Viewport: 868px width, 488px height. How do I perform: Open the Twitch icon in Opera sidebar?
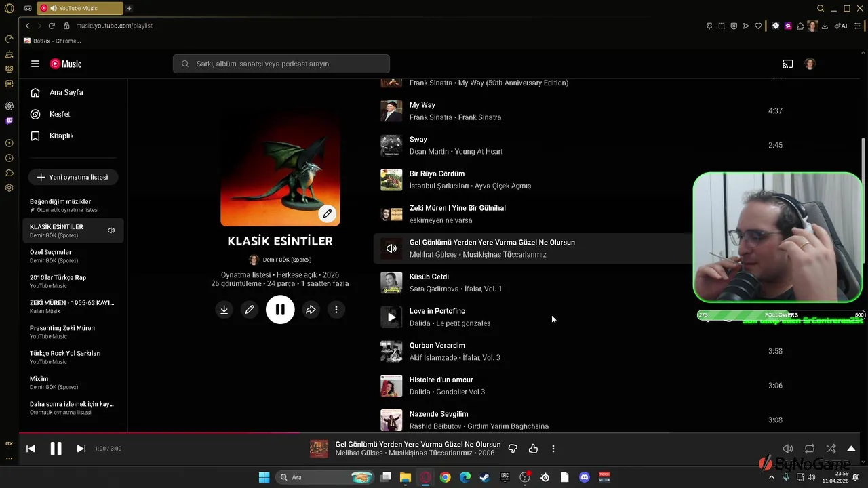point(9,121)
